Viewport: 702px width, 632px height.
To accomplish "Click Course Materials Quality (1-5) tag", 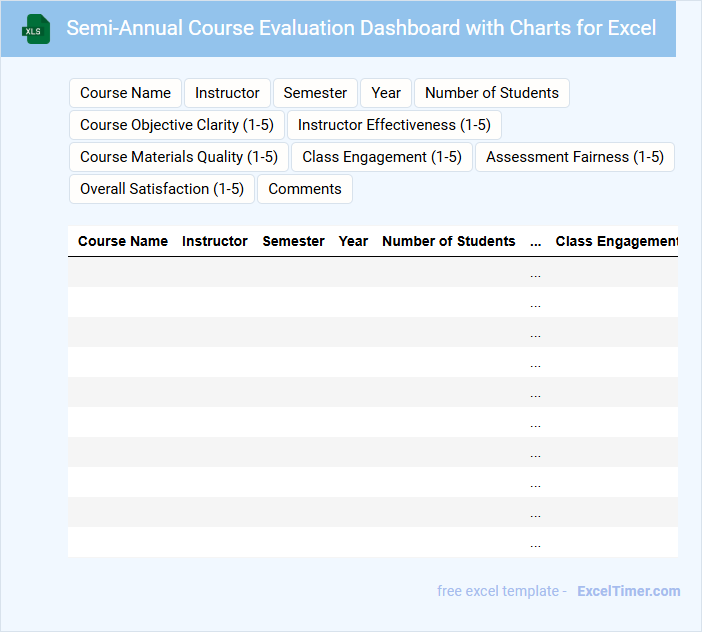I will 179,157.
